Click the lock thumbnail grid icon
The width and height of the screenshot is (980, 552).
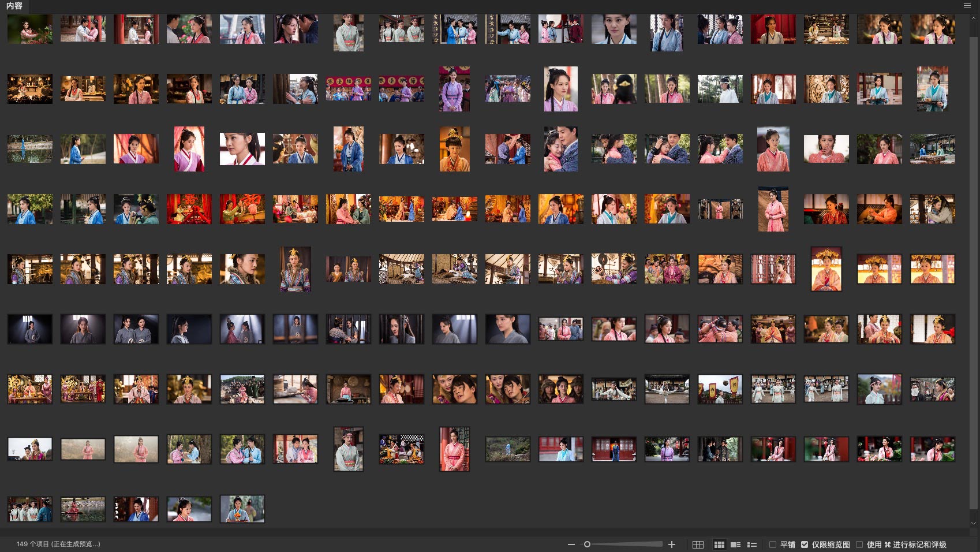tap(698, 544)
